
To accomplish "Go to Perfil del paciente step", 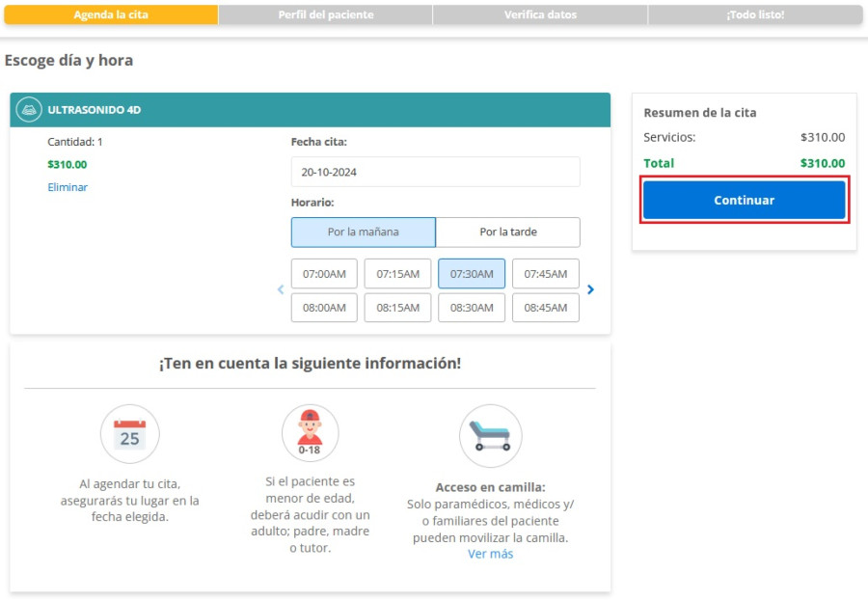I will pos(325,15).
